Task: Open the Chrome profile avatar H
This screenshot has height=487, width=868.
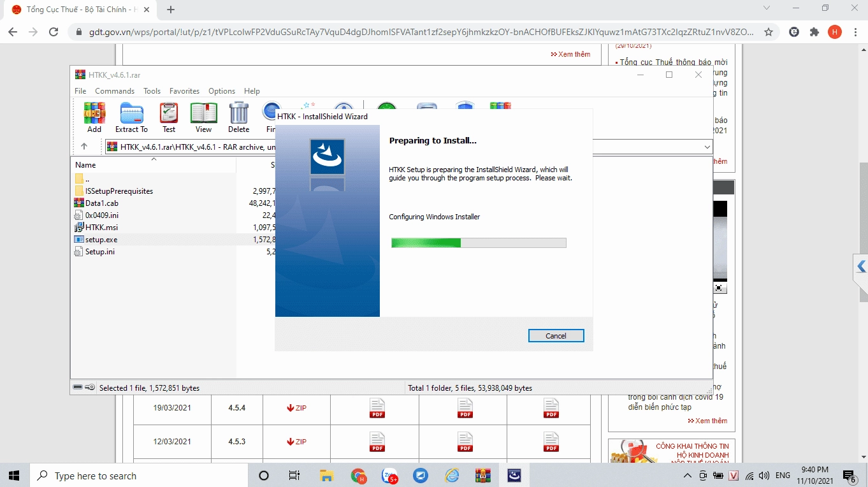Action: coord(835,32)
